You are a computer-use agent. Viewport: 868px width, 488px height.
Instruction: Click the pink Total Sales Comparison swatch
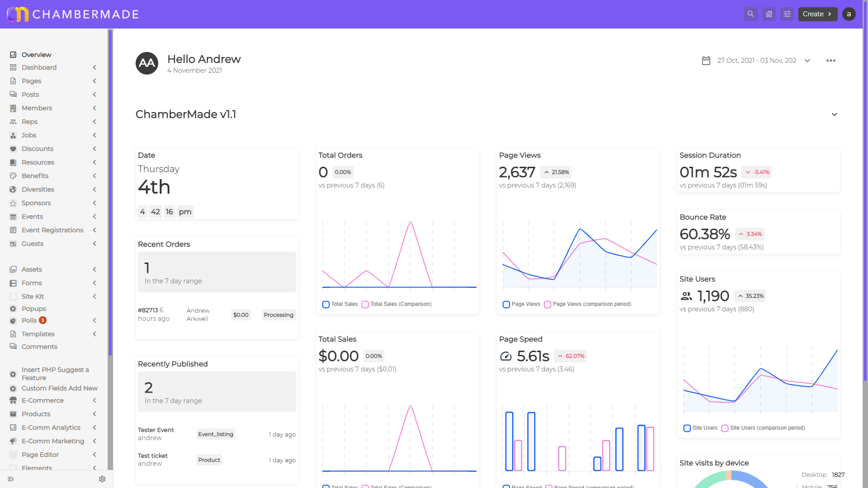pyautogui.click(x=365, y=305)
